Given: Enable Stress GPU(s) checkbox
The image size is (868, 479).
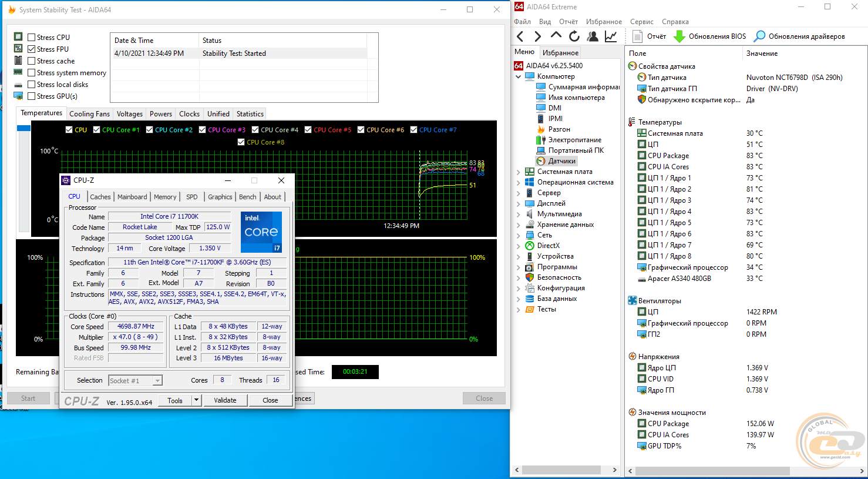Looking at the screenshot, I should (32, 96).
